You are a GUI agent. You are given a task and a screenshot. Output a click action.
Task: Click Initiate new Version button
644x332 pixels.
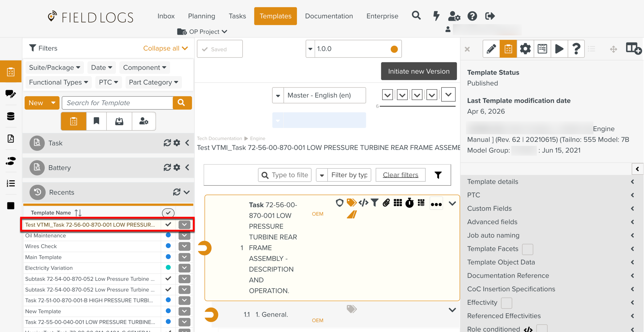(419, 71)
